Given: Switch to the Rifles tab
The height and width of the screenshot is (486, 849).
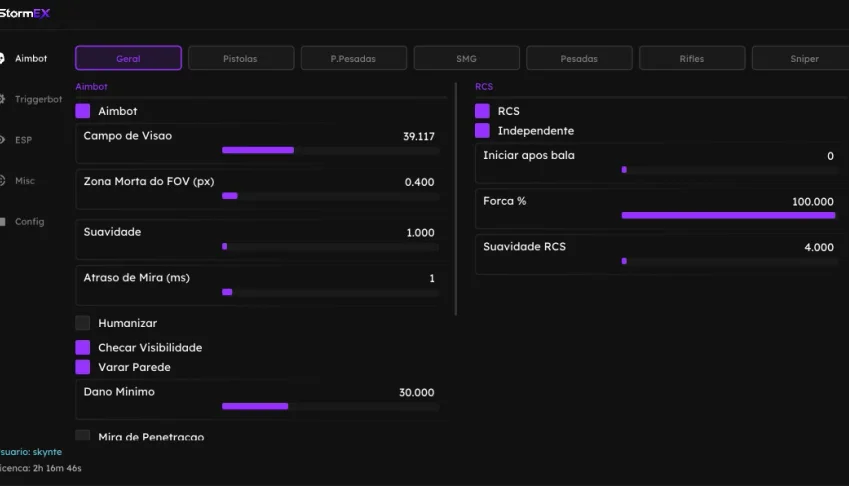Looking at the screenshot, I should 692,58.
